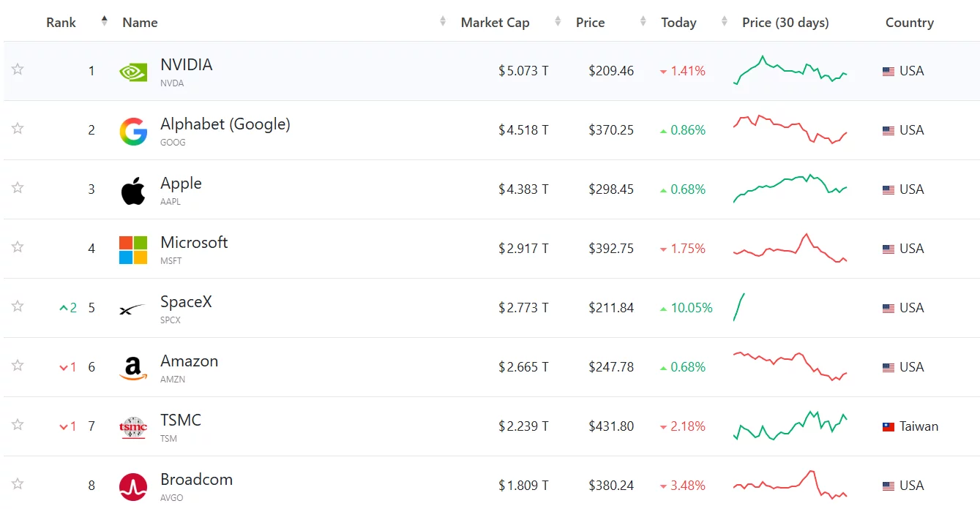Screen dimensions: 980x509
Task: Click the Google G logo
Action: 133,132
